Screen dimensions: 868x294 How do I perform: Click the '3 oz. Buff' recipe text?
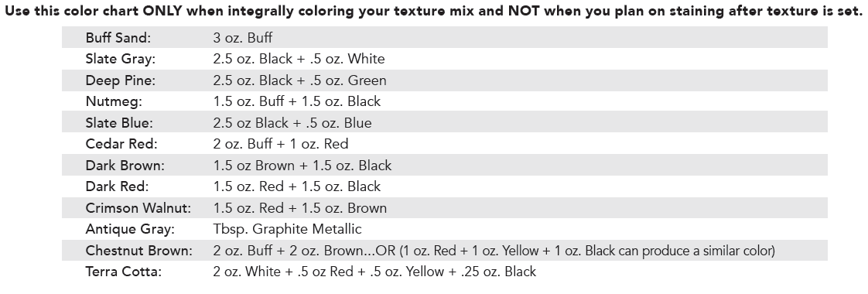pos(242,38)
